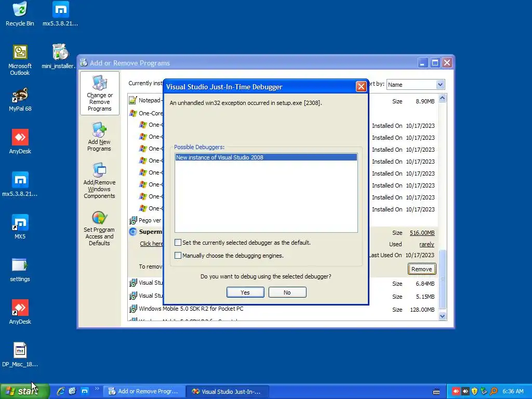Select the Microsoft Outlook desktop icon
Image resolution: width=532 pixels, height=399 pixels.
(20, 60)
